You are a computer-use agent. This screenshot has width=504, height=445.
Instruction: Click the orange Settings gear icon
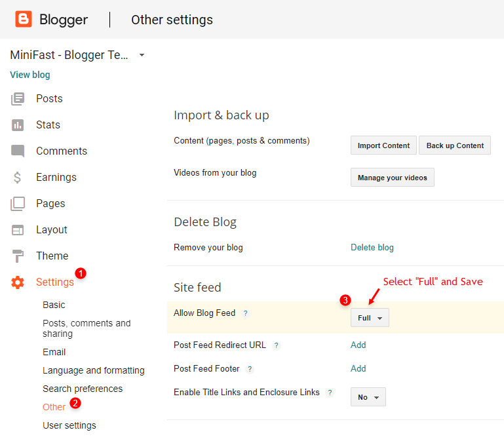(18, 282)
